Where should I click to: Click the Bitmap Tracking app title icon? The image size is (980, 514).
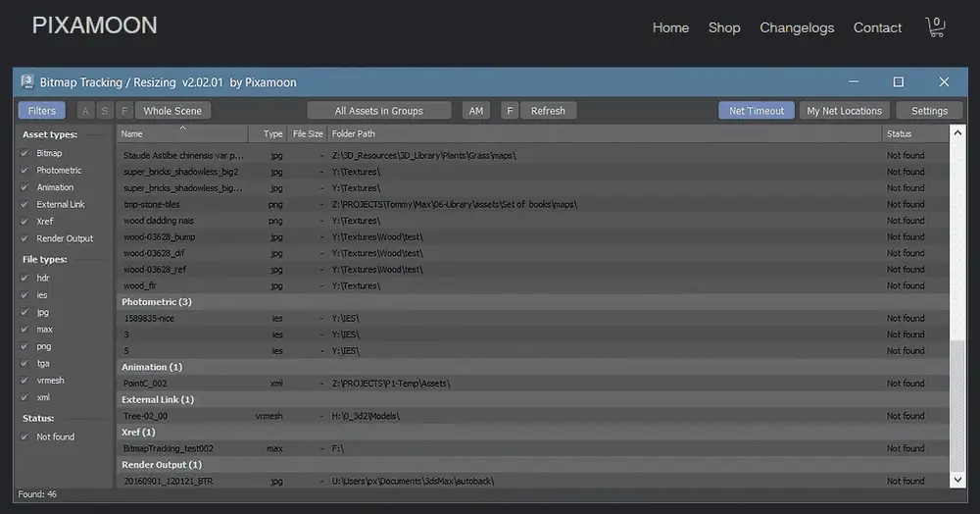click(27, 82)
